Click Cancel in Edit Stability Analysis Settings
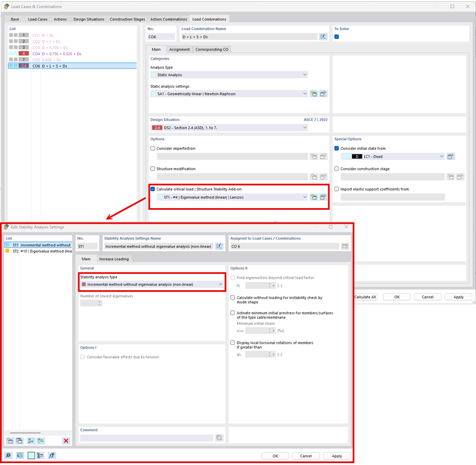 coord(306,456)
